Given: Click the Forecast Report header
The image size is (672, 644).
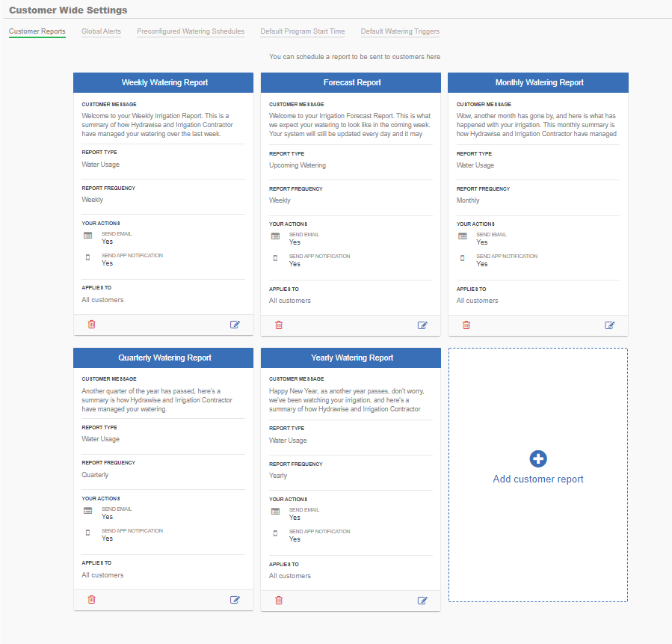Looking at the screenshot, I should [x=351, y=82].
